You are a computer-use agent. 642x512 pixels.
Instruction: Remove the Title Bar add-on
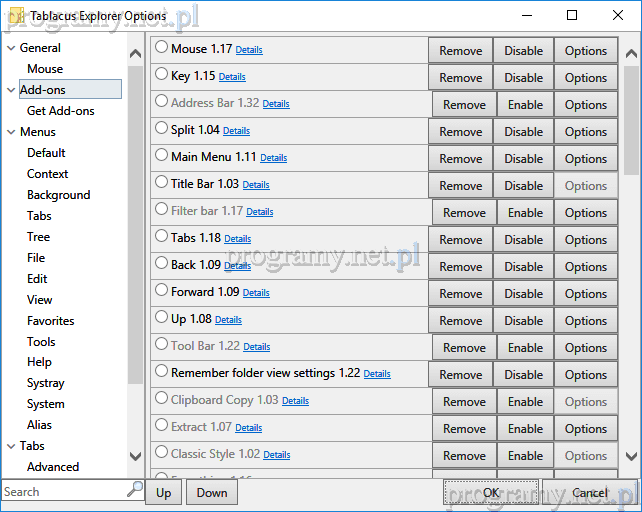(x=460, y=186)
